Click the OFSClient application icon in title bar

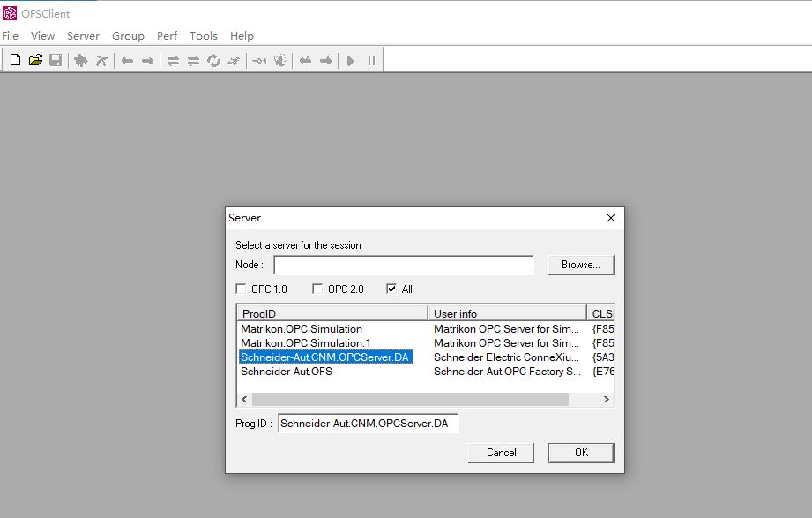tap(10, 13)
